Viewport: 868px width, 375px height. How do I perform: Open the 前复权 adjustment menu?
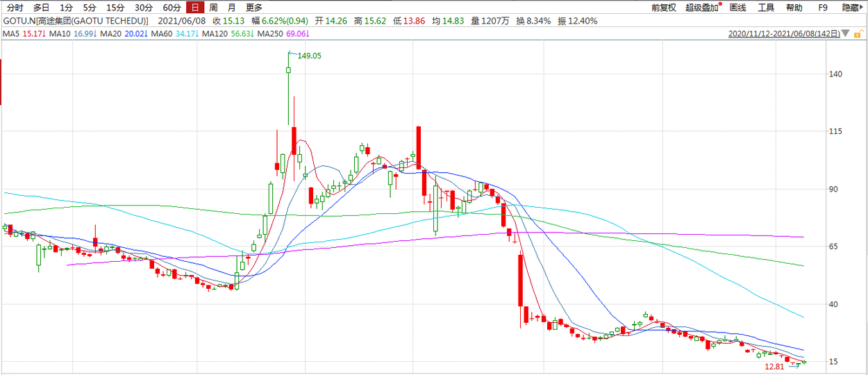click(x=664, y=8)
